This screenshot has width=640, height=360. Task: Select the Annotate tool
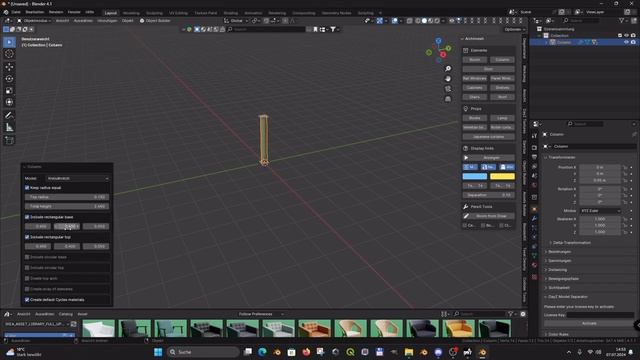tap(9, 116)
